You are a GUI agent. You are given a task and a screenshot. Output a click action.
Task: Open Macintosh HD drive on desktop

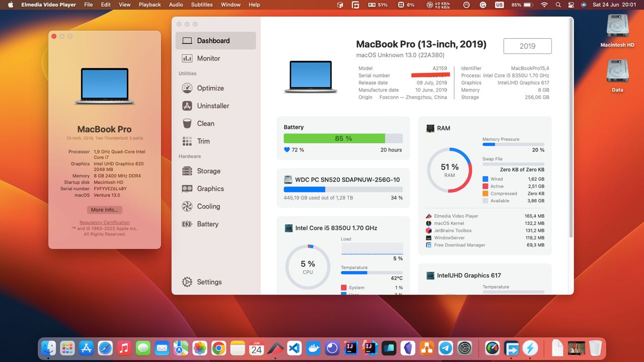coord(617,30)
